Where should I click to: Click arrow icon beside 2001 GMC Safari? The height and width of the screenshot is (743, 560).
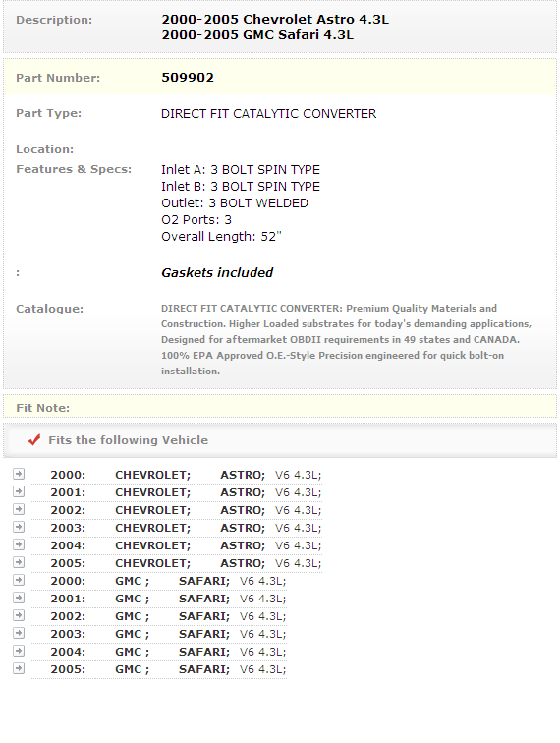pyautogui.click(x=19, y=598)
